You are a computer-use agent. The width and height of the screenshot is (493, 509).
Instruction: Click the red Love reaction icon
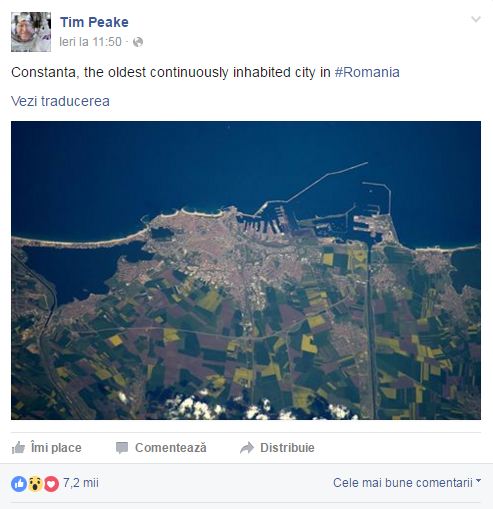(x=51, y=484)
